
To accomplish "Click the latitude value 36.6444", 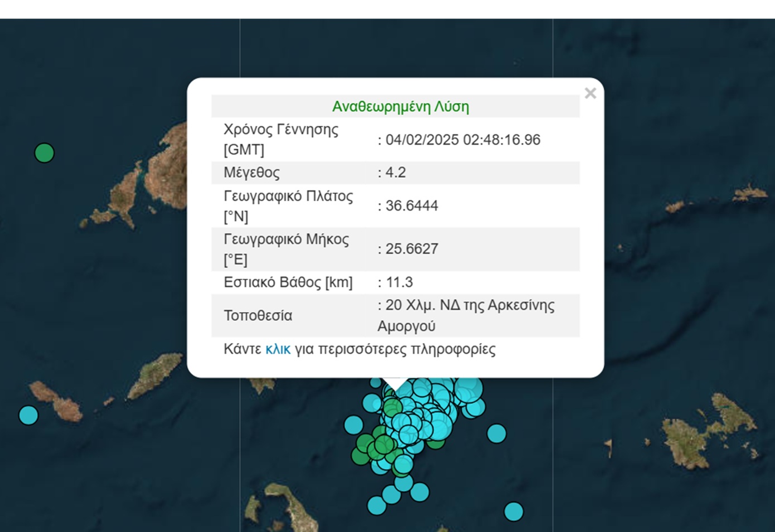I will pos(411,206).
